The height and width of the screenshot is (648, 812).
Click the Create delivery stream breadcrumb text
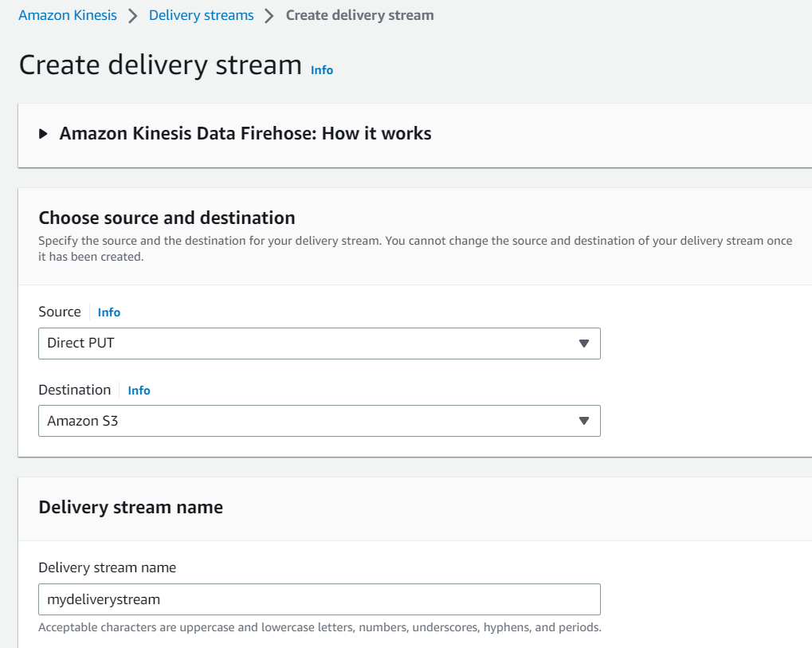point(360,15)
